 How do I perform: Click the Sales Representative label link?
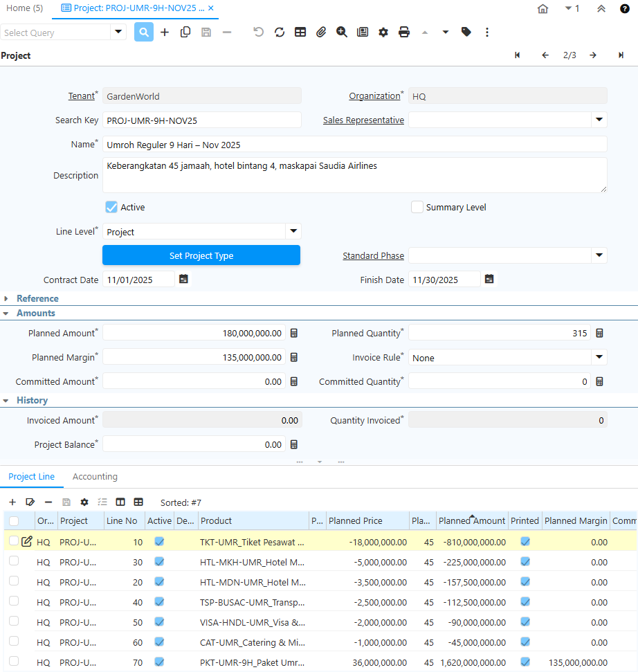[363, 120]
